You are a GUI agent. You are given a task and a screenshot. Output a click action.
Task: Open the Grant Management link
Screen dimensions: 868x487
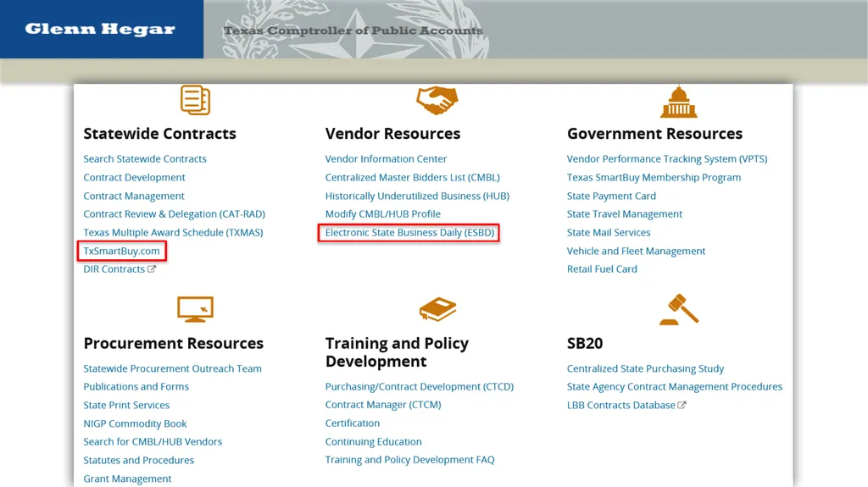tap(127, 479)
